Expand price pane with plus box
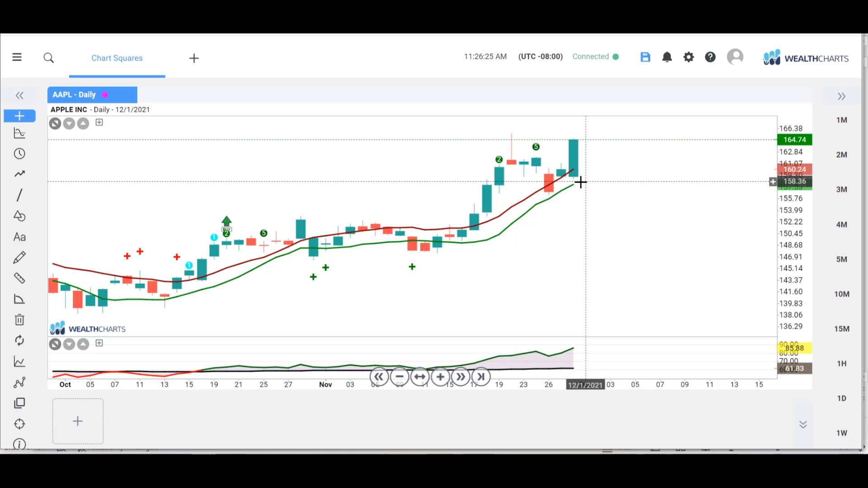 99,122
